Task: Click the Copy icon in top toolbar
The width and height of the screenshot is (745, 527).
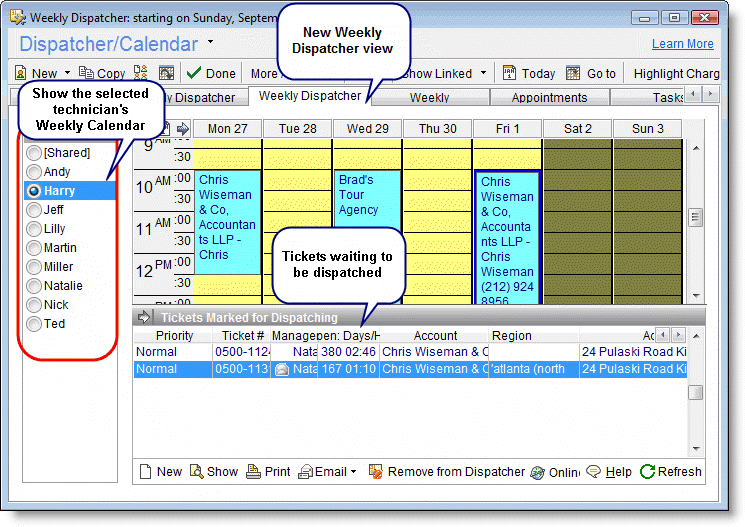Action: tap(86, 73)
